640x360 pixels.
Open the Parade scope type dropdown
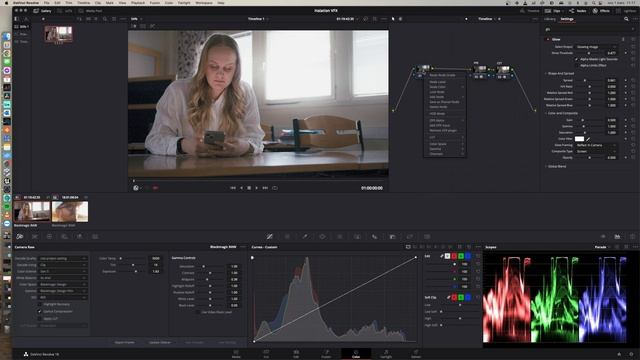click(602, 247)
